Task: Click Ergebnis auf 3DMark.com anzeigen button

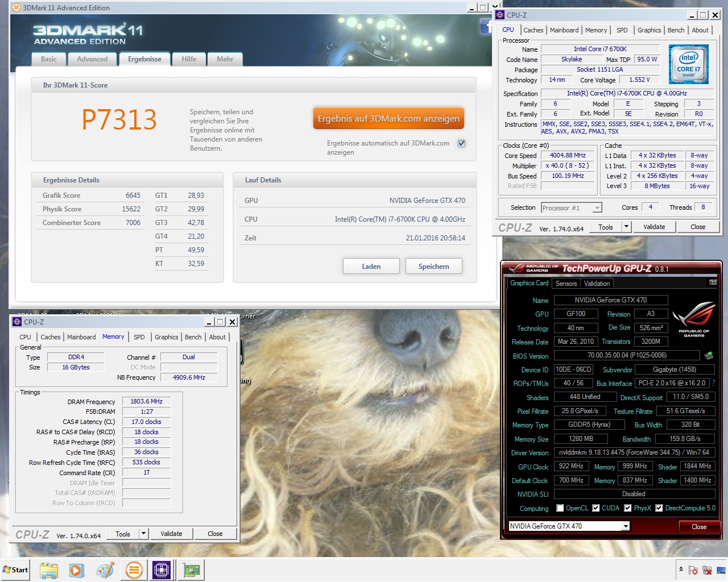Action: click(x=388, y=119)
